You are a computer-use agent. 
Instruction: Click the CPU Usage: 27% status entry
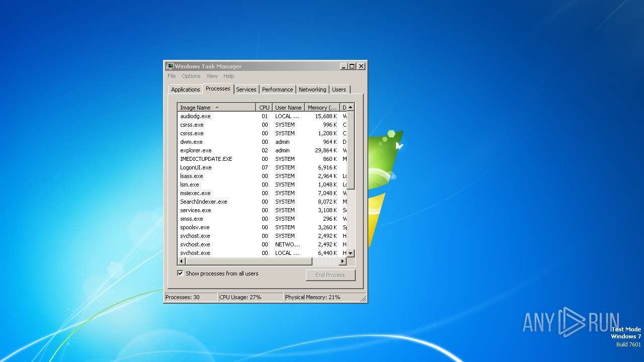point(251,297)
